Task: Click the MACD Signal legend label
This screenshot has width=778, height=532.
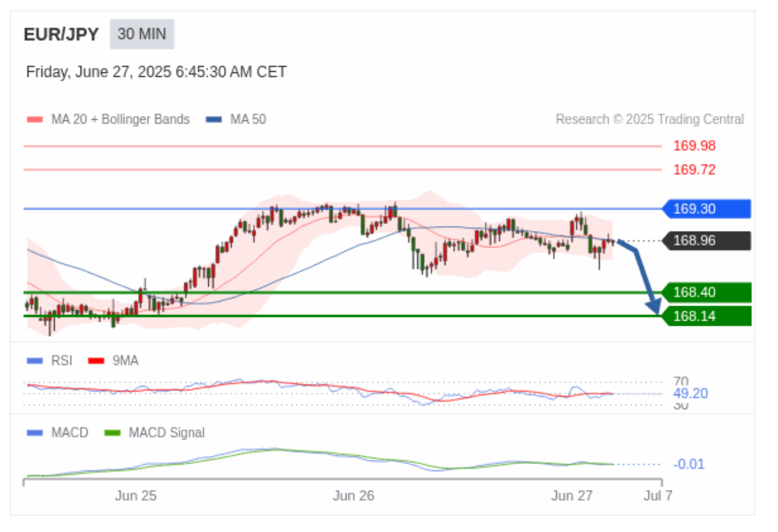Action: [167, 433]
